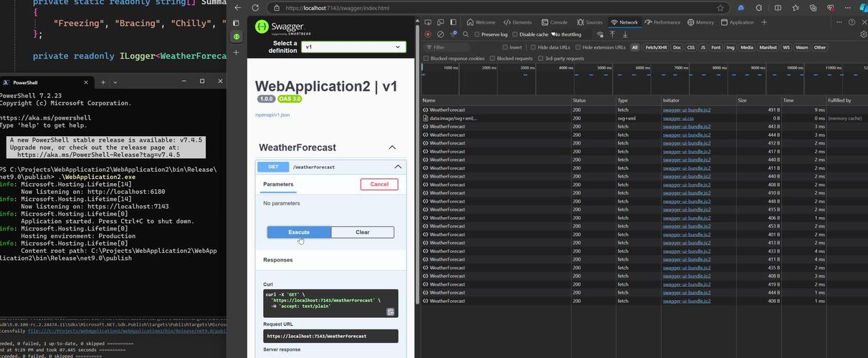
Task: Check the Hide data URLs option
Action: point(533,47)
